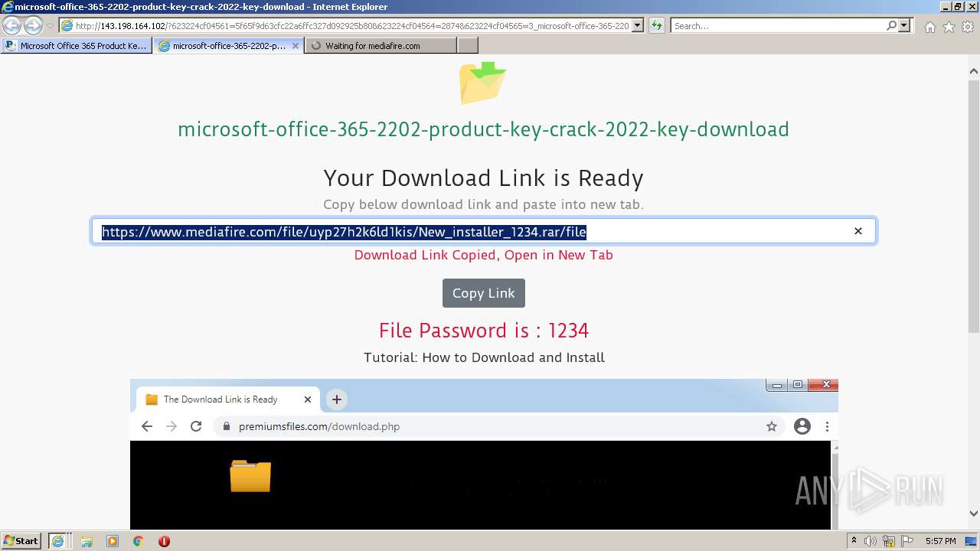Open the Home page icon

929,27
